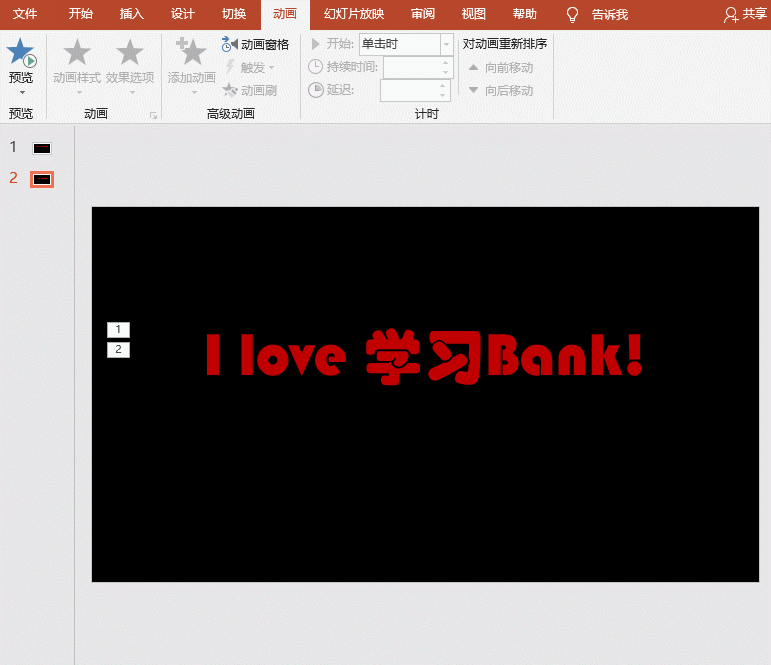Switch to the 审阅 tab

pos(423,14)
